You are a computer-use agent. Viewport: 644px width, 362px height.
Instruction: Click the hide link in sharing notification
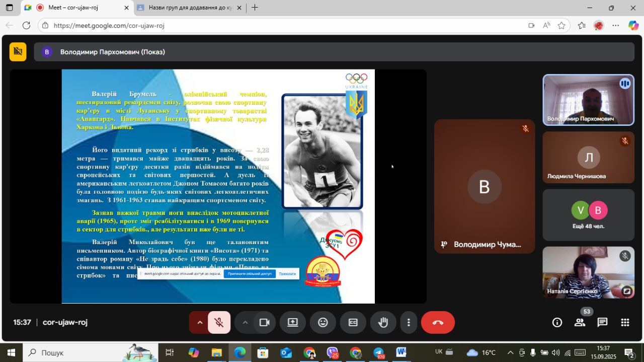287,274
